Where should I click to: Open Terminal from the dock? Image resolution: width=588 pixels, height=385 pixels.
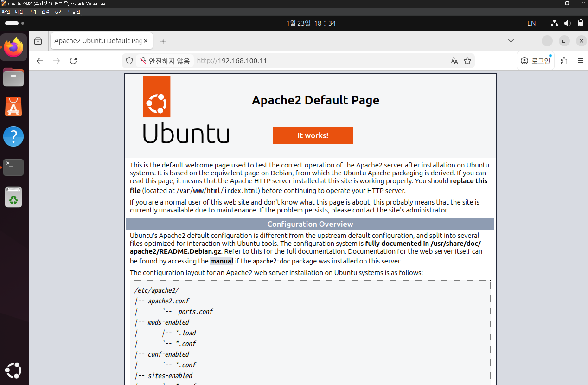14,167
